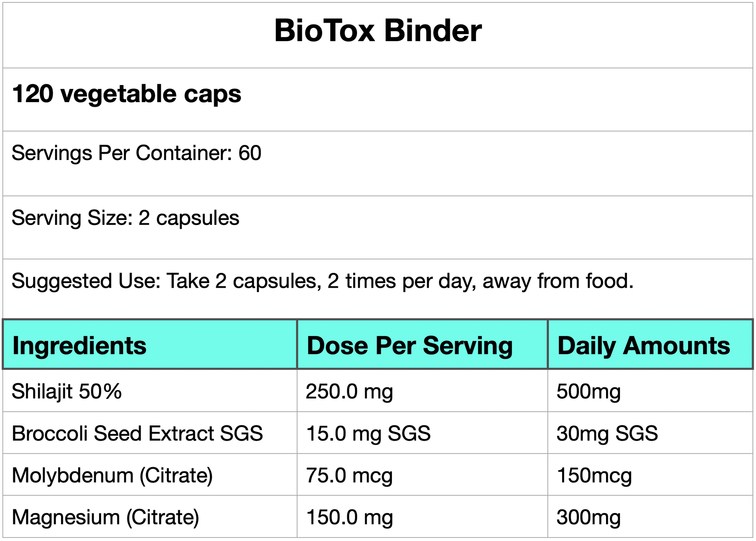Select the Magnesium (Citrate) cell
The width and height of the screenshot is (756, 541).
coord(105,517)
